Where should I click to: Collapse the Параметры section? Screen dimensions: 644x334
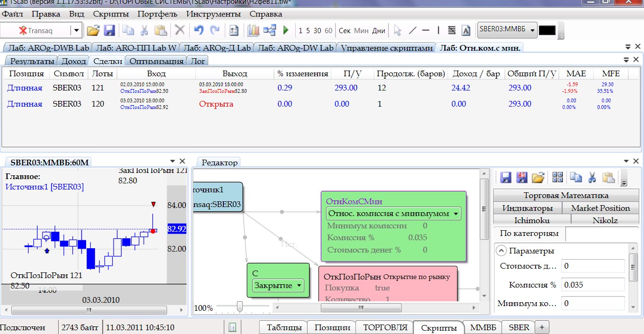click(x=501, y=251)
